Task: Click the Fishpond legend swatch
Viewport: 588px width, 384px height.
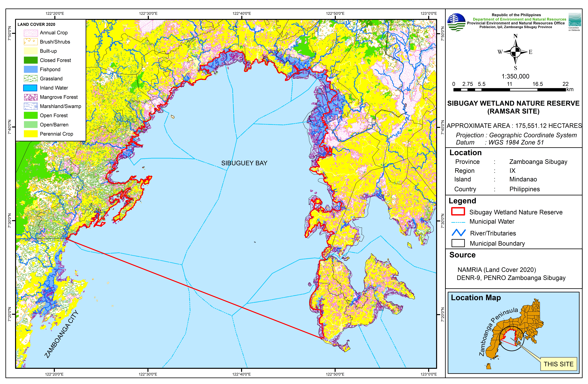Action: coord(31,69)
